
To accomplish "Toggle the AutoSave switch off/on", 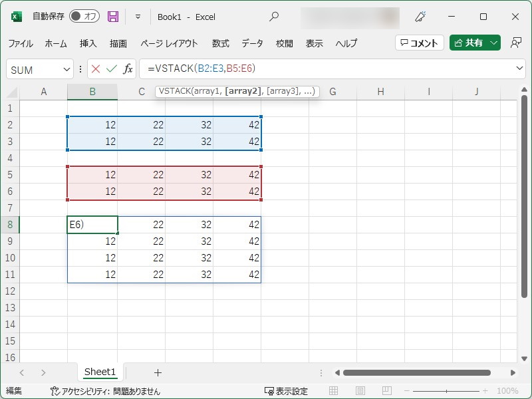I will [84, 16].
